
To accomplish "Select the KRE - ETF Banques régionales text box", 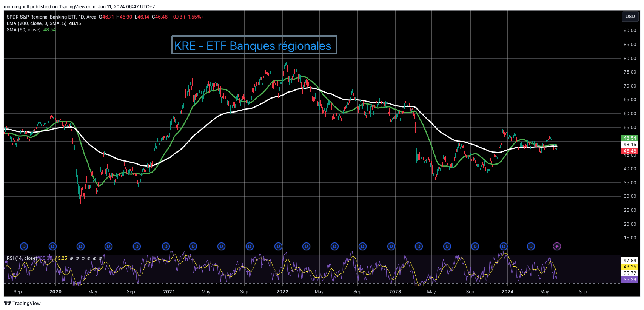I will tap(254, 45).
